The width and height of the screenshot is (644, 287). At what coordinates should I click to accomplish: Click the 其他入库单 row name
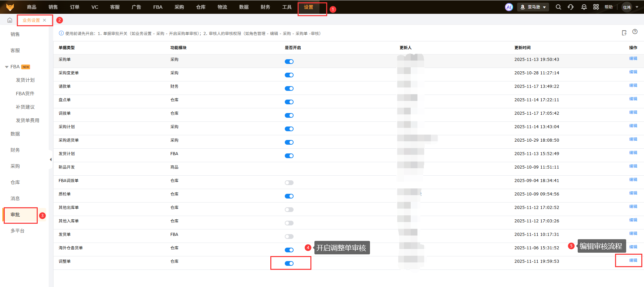69,221
